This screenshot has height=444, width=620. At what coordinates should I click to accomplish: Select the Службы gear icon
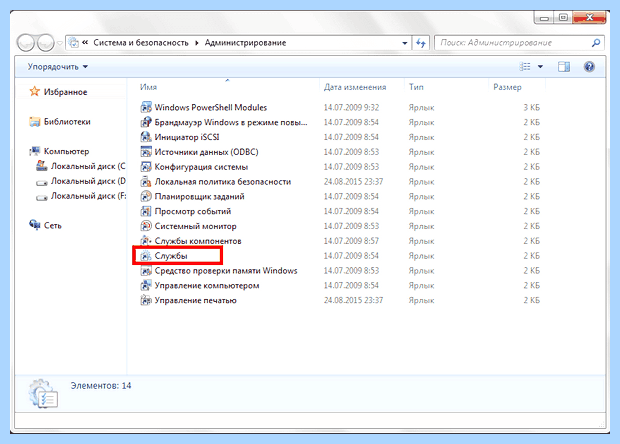146,256
